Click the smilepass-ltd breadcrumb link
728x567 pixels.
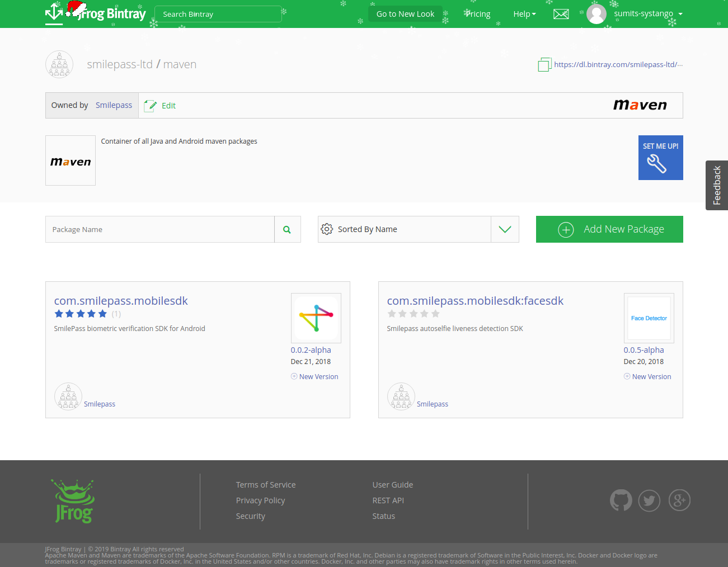(120, 64)
